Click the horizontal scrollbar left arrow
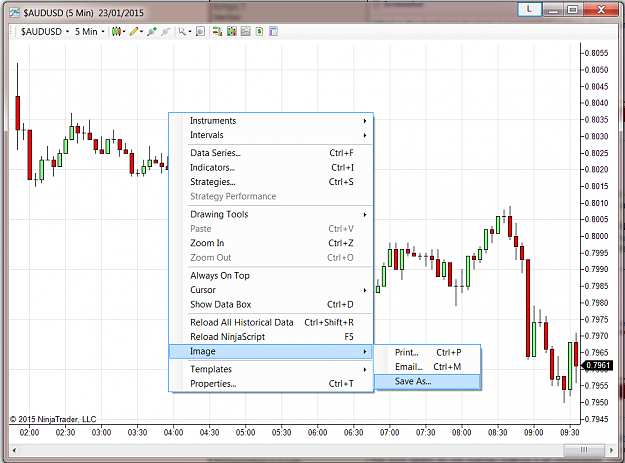Screen dimensions: 625x463 point(14,451)
